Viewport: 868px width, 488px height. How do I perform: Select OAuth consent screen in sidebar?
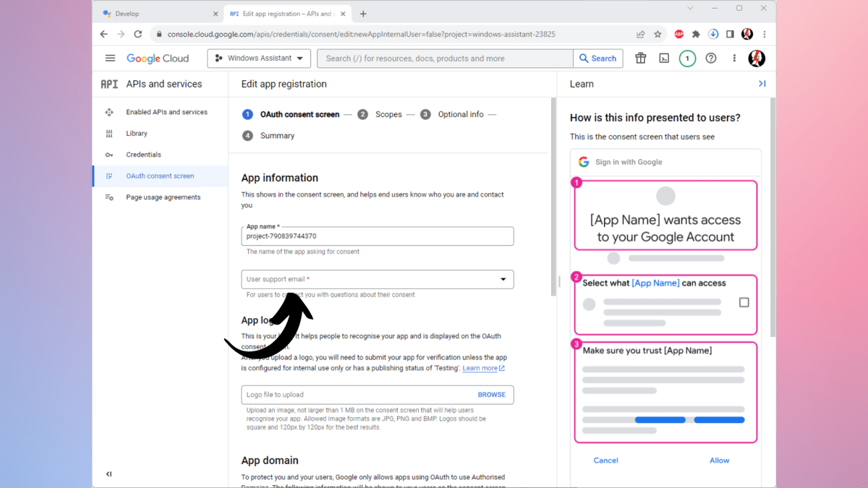coord(160,176)
